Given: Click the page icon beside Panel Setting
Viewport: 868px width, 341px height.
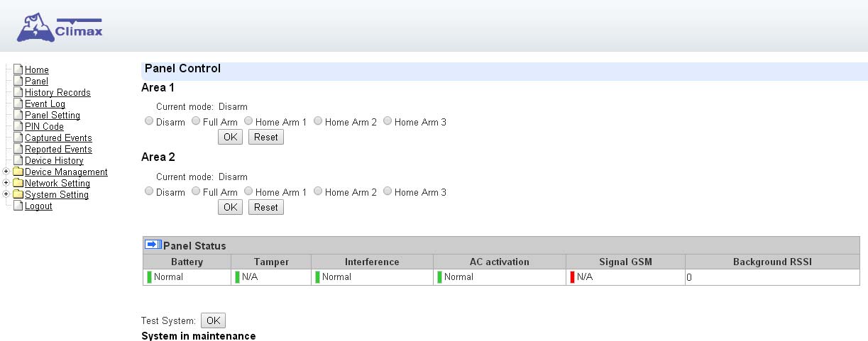Looking at the screenshot, I should click(19, 115).
